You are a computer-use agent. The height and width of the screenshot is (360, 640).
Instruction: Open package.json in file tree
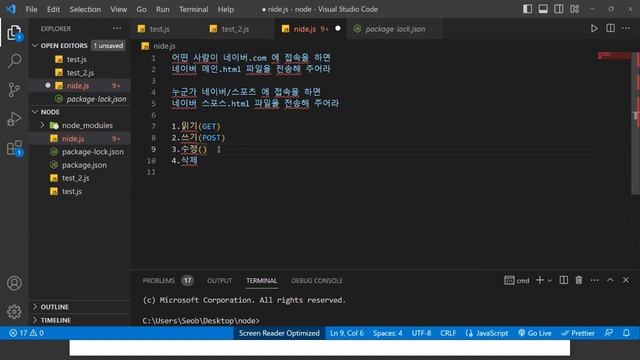click(x=80, y=165)
